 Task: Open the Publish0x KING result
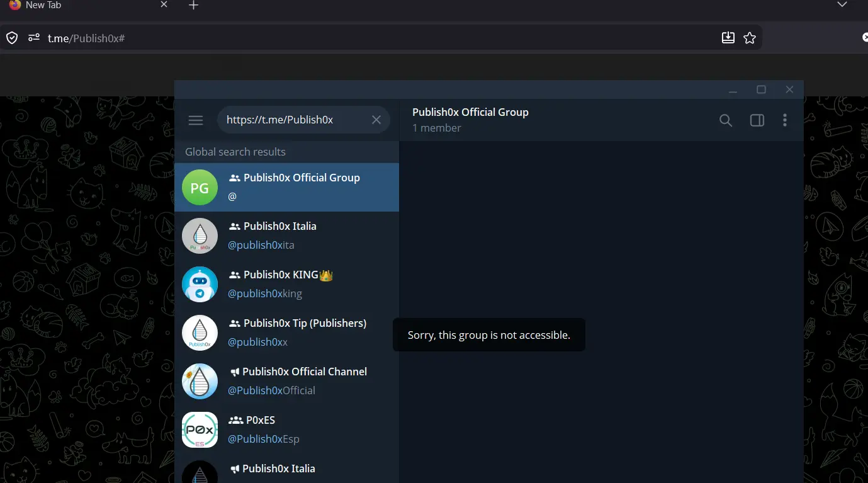286,284
